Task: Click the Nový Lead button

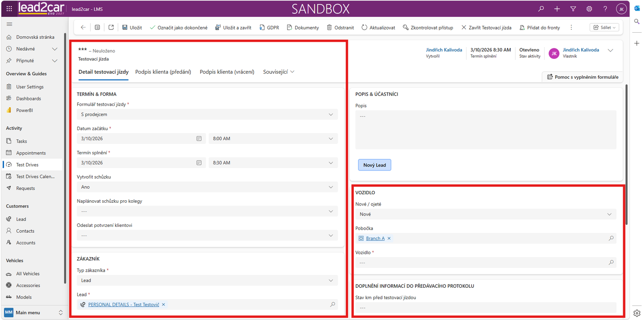Action: pyautogui.click(x=375, y=165)
